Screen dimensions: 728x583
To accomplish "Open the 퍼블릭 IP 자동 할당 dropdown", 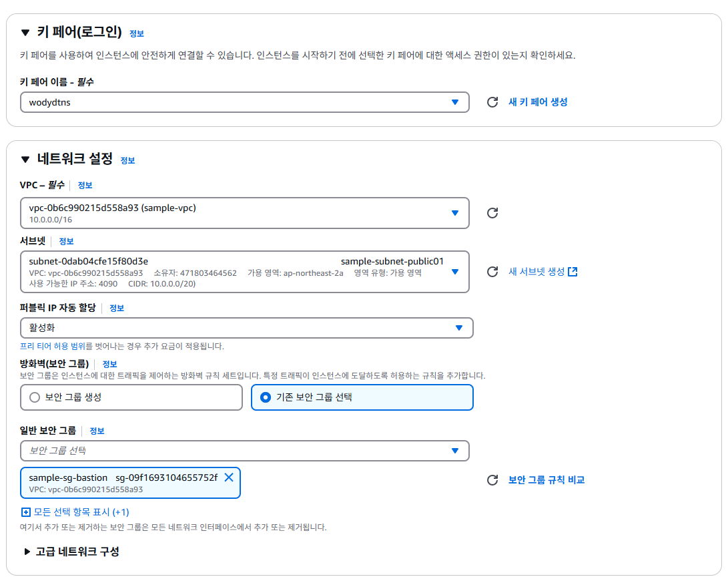I will (x=458, y=328).
